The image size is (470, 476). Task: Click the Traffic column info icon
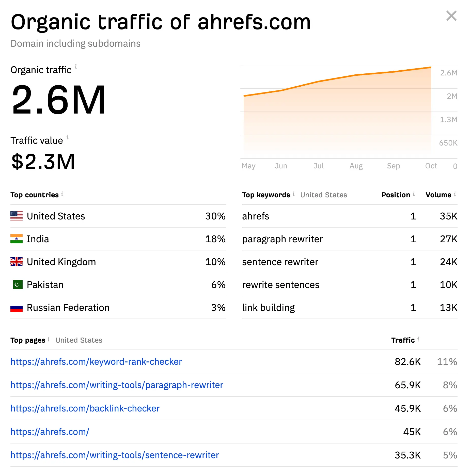418,339
